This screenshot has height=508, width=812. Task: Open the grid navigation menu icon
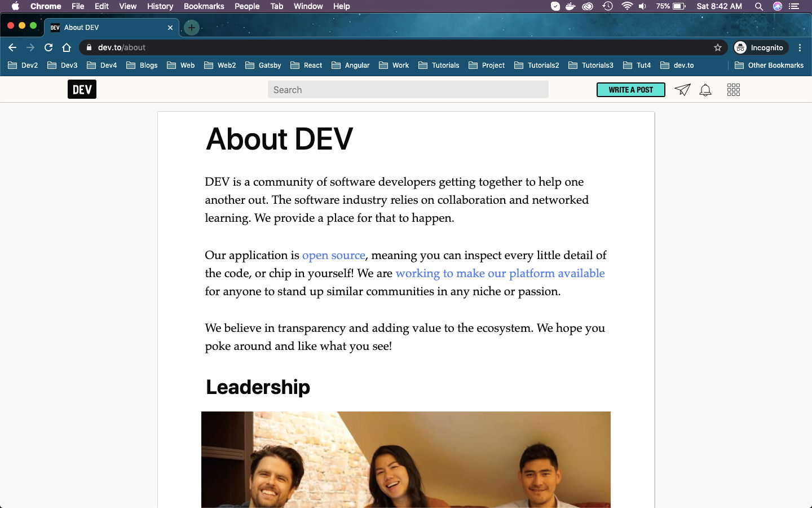[734, 90]
